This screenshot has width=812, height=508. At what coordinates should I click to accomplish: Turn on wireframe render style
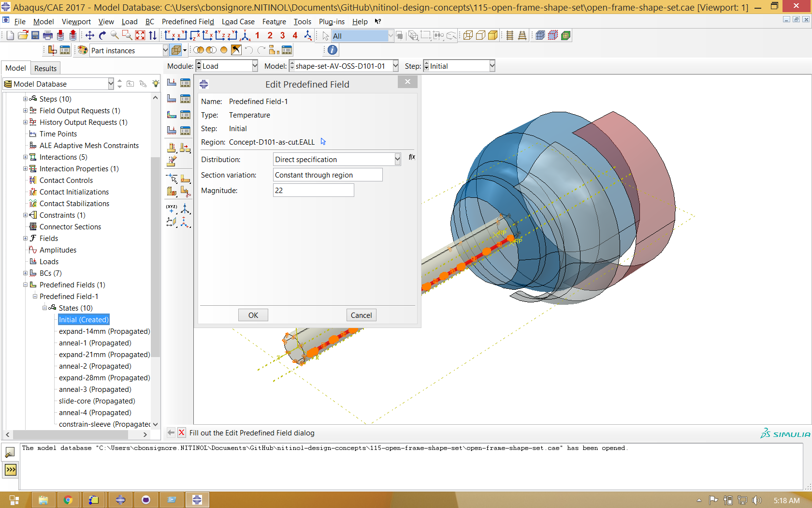coord(468,35)
